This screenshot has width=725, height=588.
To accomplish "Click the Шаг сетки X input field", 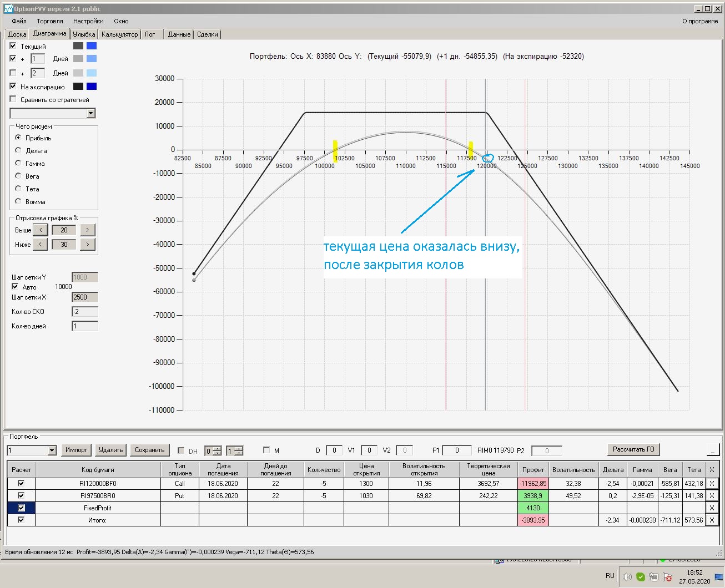I will [85, 297].
